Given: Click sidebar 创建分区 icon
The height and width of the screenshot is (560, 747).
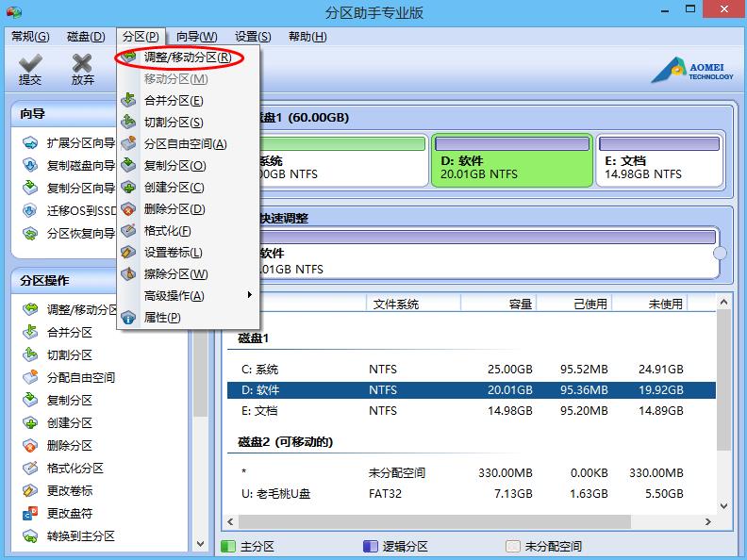Looking at the screenshot, I should click(x=30, y=422).
